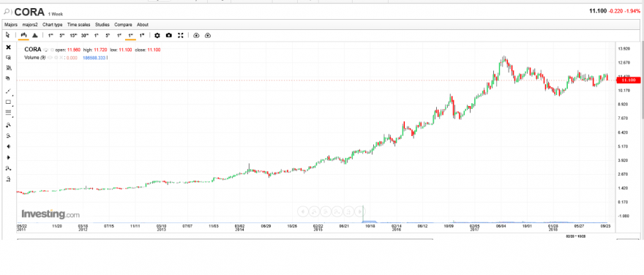
Task: Click the CORA symbol name in legend
Action: (33, 50)
